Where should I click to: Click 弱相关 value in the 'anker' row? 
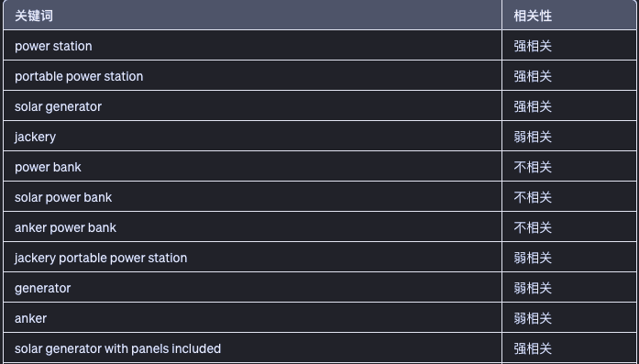[533, 318]
